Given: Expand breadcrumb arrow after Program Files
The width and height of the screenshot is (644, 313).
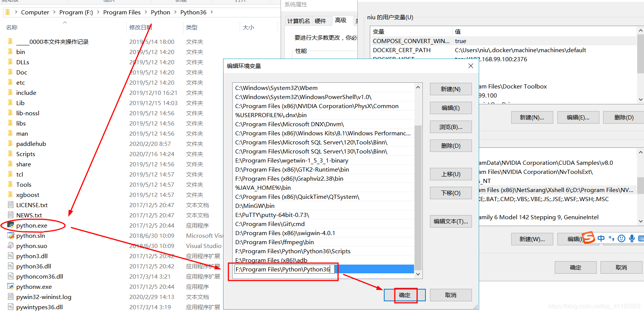Looking at the screenshot, I should pyautogui.click(x=146, y=12).
